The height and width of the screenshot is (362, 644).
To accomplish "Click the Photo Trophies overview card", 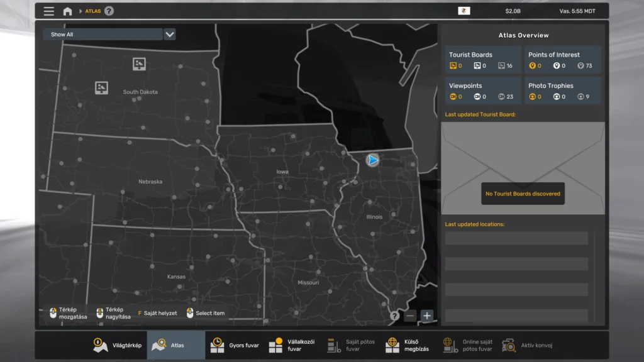I will 562,90.
